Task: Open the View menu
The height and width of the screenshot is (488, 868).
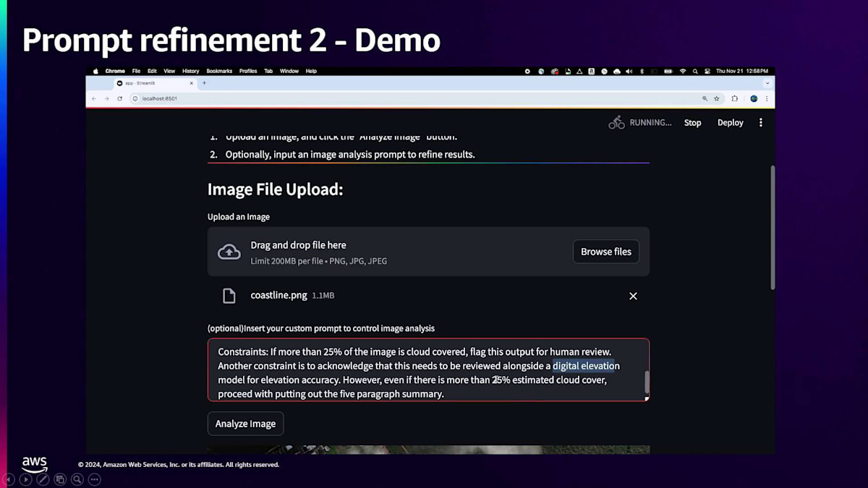Action: 169,71
